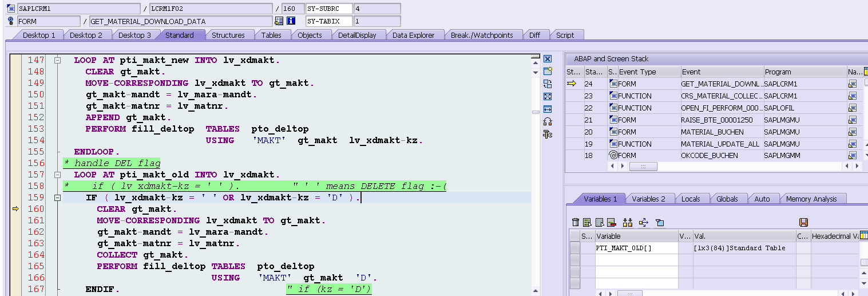Open the Structures tab
Screen dimensions: 868x296
click(x=228, y=35)
